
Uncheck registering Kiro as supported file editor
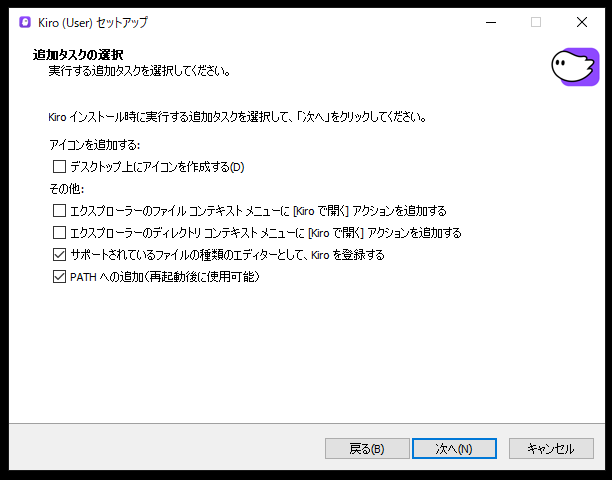click(59, 255)
